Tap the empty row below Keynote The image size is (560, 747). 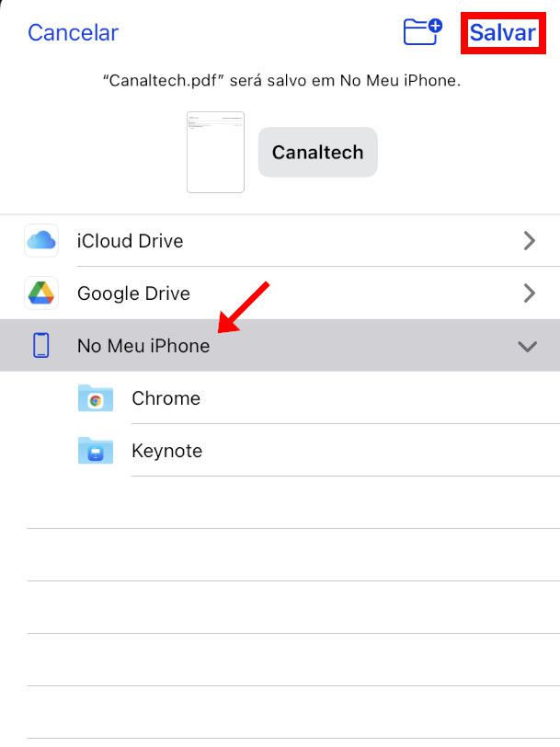tap(293, 502)
